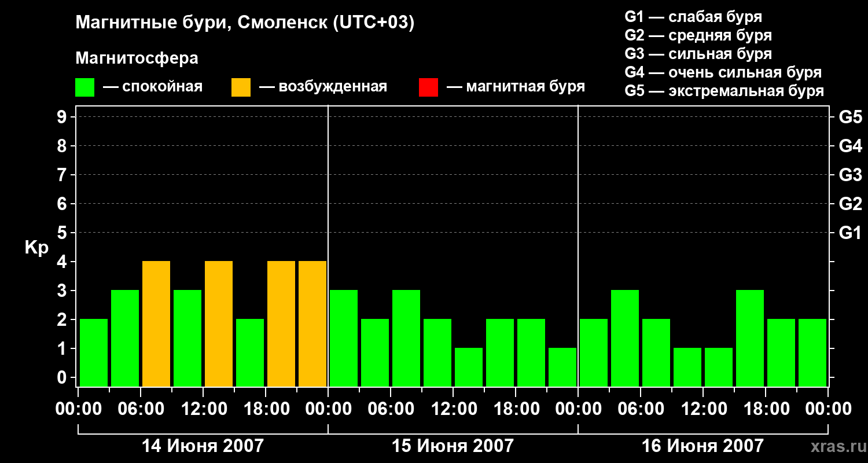Click the orange 'возбужденная' legend swatch
The image size is (868, 463).
pyautogui.click(x=241, y=87)
